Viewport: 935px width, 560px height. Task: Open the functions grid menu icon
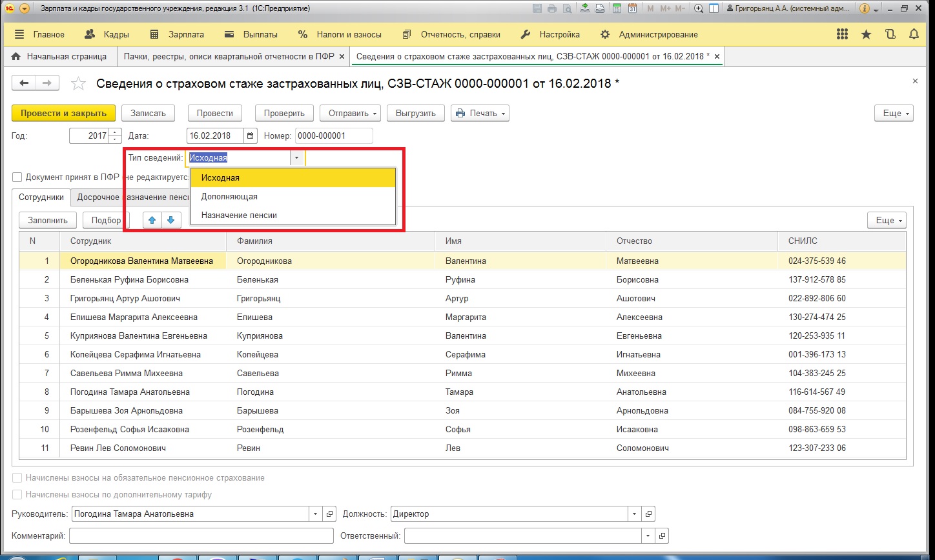click(842, 34)
